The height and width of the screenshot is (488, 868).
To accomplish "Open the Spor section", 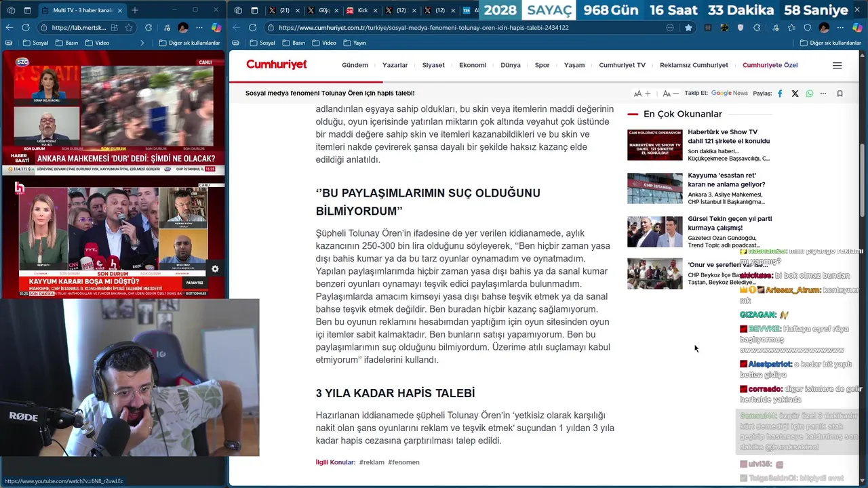I will [542, 65].
